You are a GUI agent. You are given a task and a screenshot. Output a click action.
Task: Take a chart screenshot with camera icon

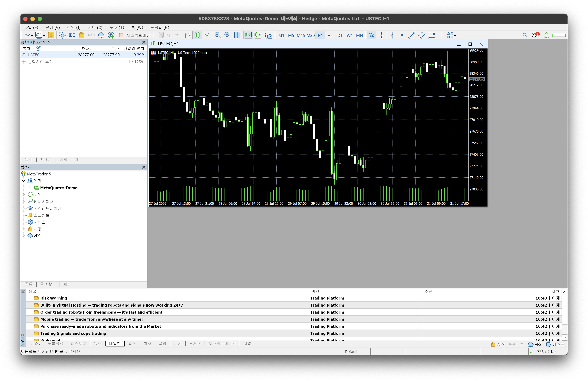[x=269, y=35]
